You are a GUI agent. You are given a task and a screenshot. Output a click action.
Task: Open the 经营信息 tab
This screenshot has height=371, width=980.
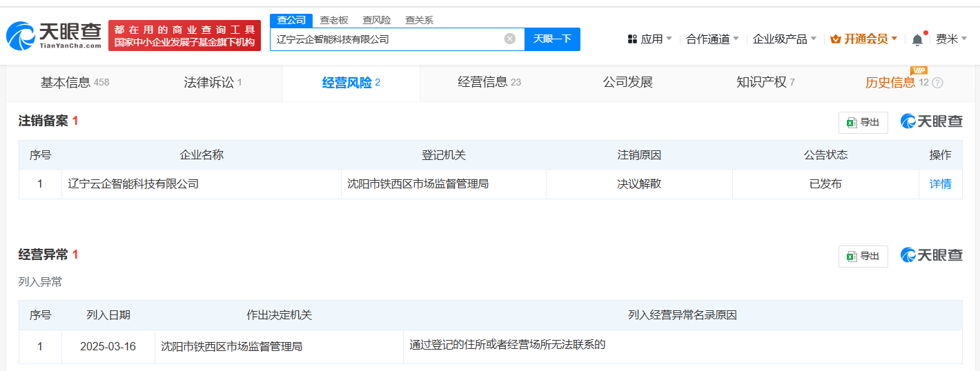click(x=489, y=83)
